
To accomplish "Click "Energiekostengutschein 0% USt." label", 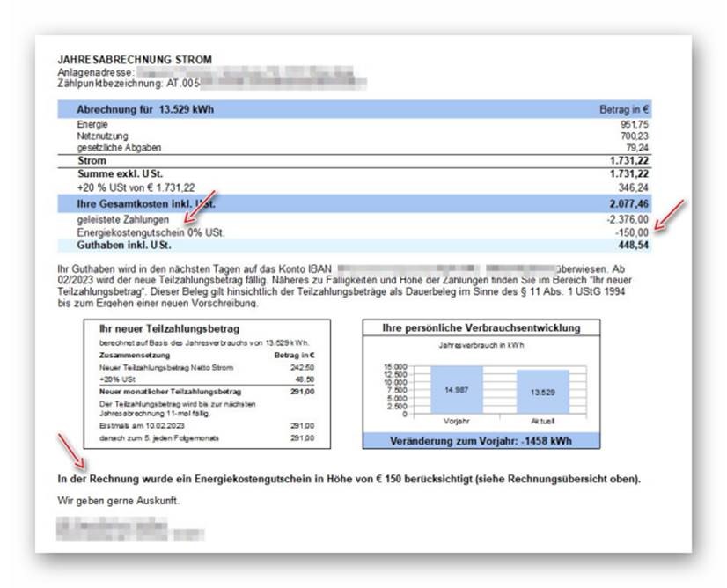I will [x=151, y=232].
